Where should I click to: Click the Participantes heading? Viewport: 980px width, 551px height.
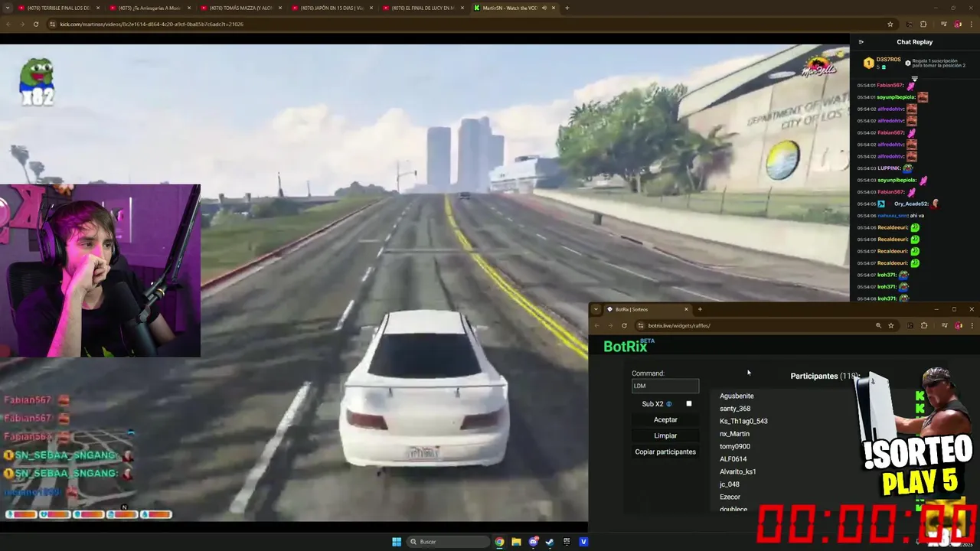click(825, 376)
